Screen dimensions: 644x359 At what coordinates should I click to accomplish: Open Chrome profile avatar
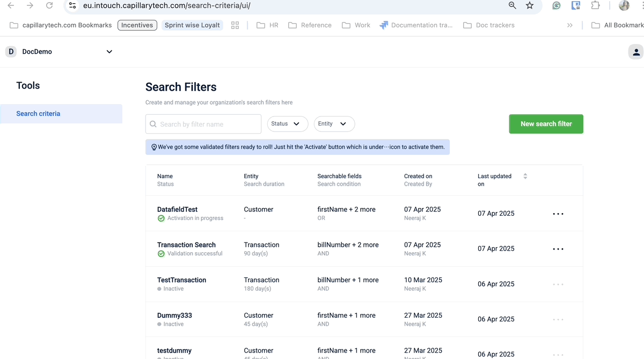(x=624, y=5)
